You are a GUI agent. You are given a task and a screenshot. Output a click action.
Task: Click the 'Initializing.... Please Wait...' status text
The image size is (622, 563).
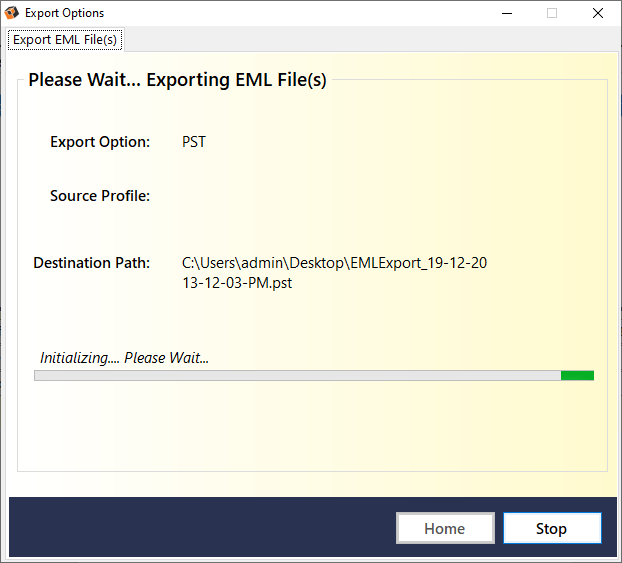pos(124,357)
